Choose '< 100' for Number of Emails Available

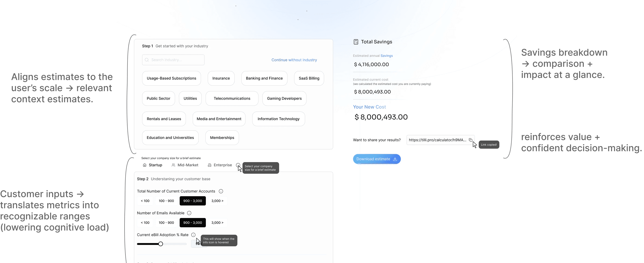[145, 222]
